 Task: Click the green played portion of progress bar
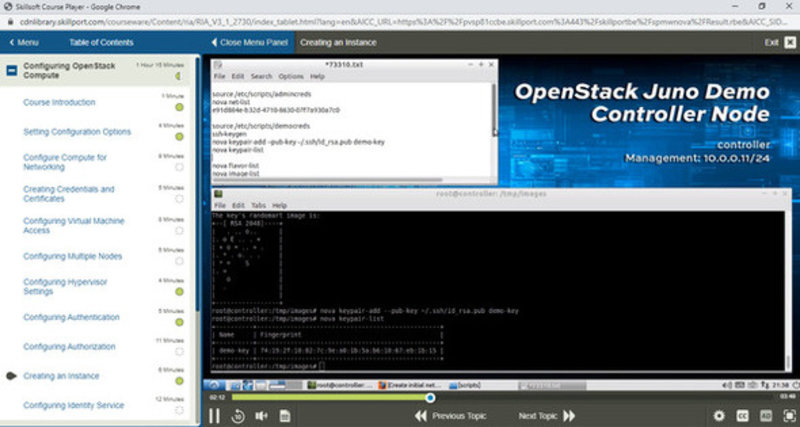(x=329, y=397)
